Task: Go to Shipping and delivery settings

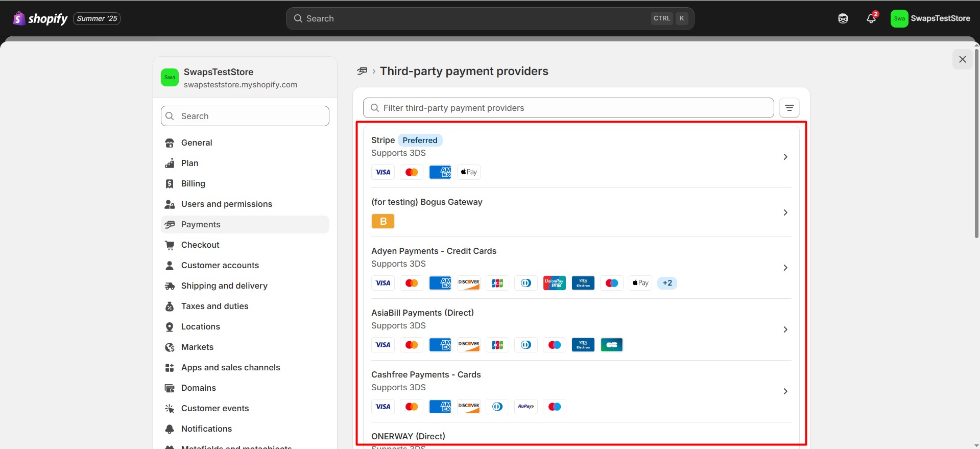Action: point(224,286)
